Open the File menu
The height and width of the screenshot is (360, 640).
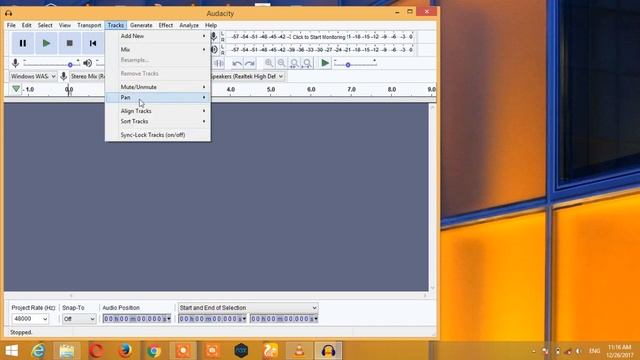point(11,25)
